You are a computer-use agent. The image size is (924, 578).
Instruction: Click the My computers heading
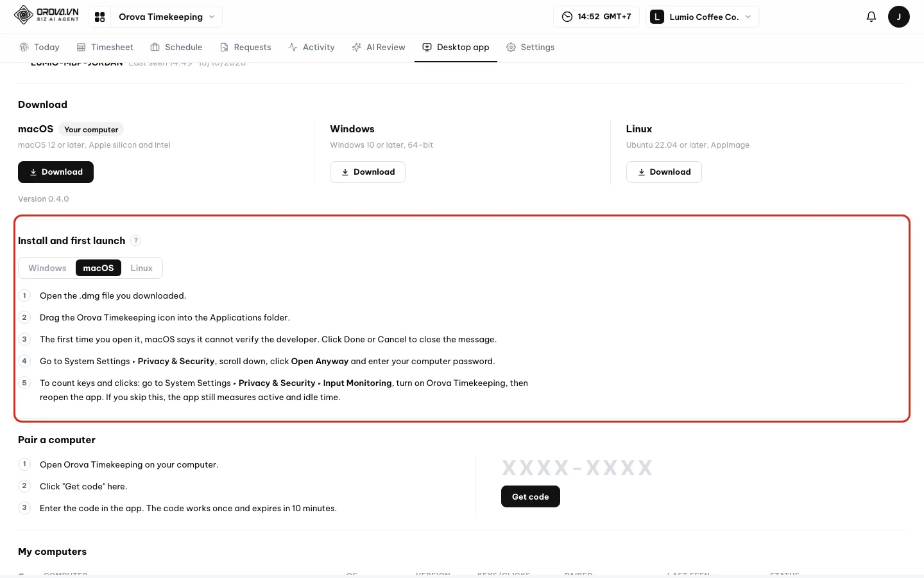pyautogui.click(x=52, y=552)
